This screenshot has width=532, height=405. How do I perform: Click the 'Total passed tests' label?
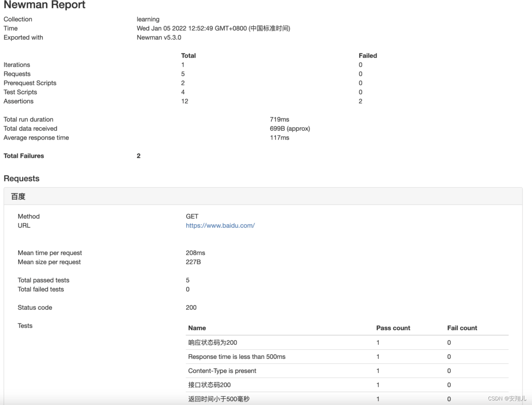point(44,280)
